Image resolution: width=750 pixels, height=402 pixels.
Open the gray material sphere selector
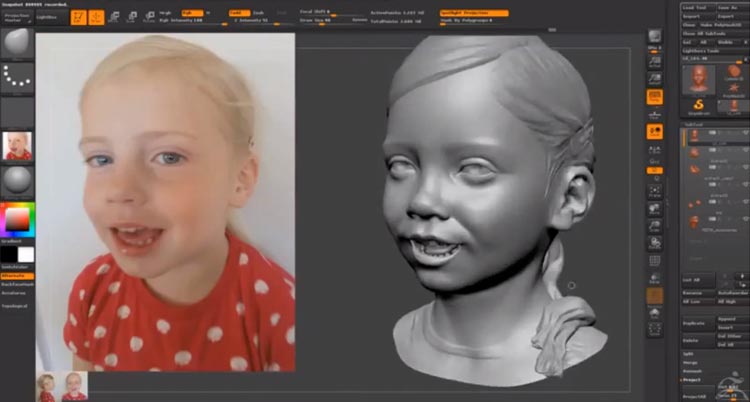17,181
